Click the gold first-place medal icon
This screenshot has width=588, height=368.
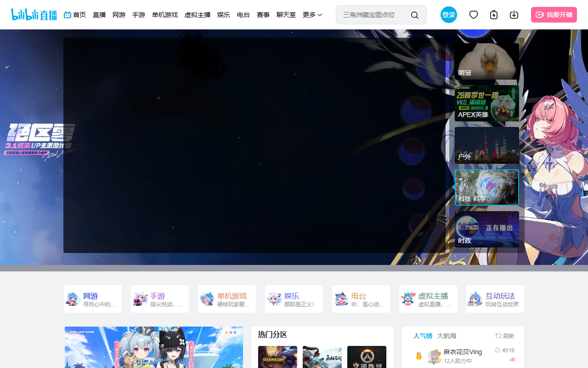[x=418, y=356]
